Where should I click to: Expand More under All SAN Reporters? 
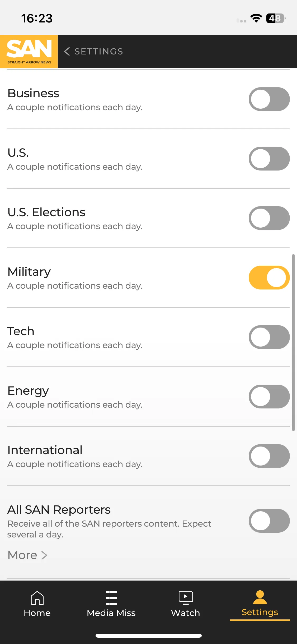click(27, 555)
